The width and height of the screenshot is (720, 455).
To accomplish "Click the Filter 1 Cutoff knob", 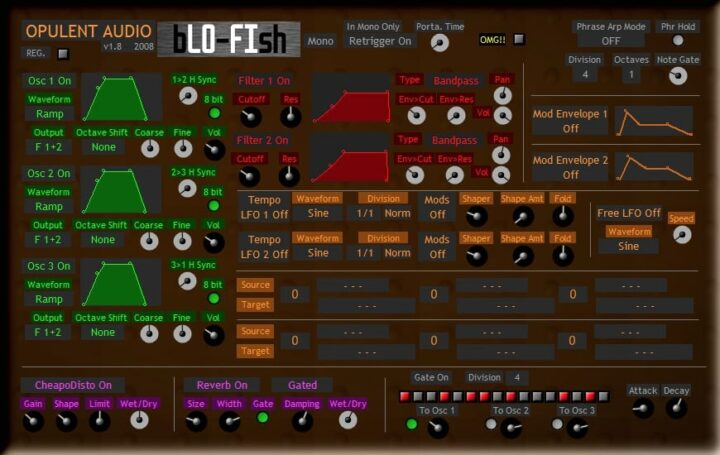I will 251,117.
